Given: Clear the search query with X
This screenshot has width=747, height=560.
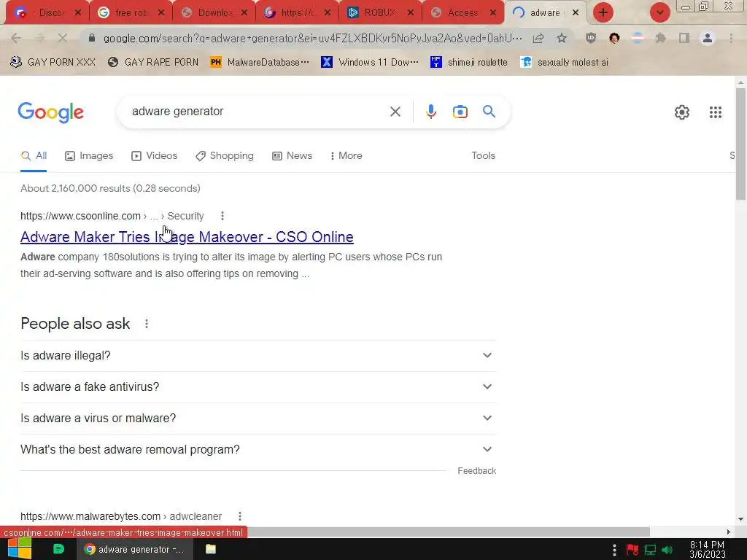Looking at the screenshot, I should (x=395, y=112).
